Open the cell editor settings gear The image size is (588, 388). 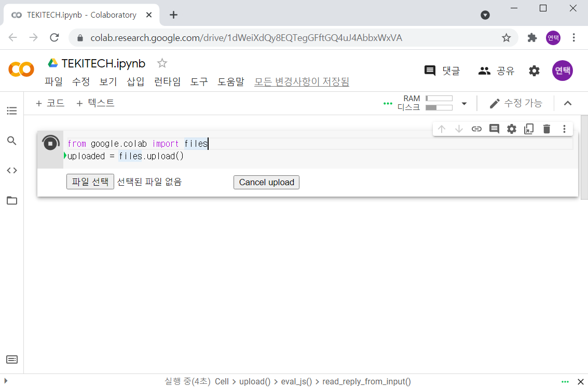point(512,129)
